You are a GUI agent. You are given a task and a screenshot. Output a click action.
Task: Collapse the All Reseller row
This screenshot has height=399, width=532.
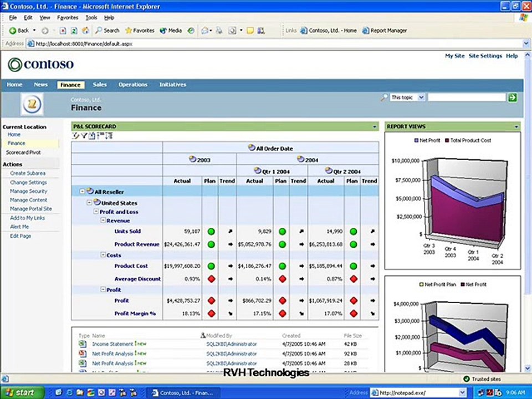(82, 191)
